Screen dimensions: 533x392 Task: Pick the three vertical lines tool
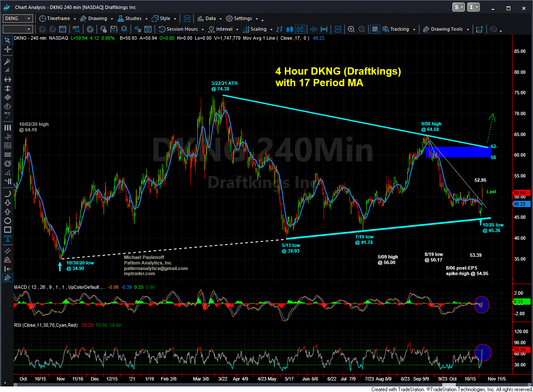point(7,128)
